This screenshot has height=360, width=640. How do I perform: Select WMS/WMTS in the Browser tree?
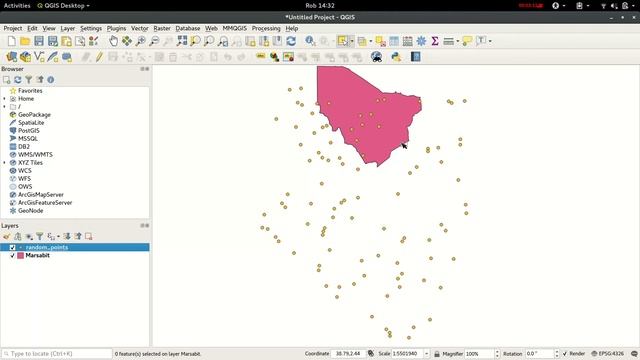click(35, 155)
